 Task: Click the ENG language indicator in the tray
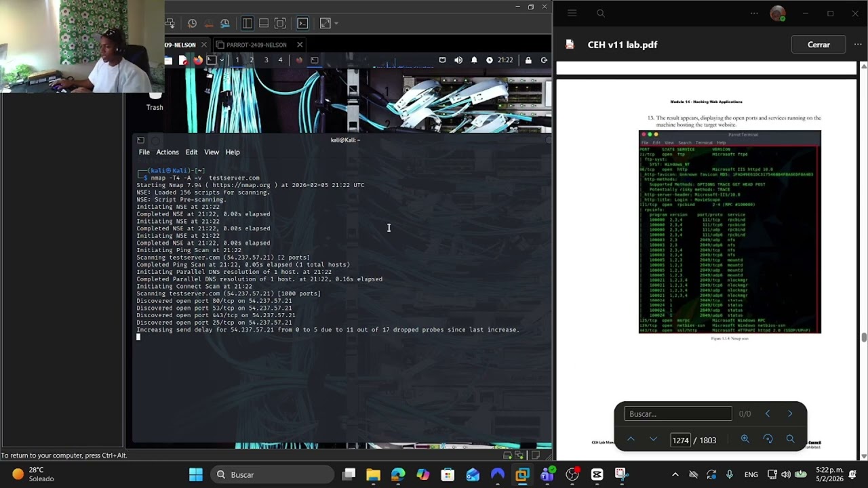click(751, 474)
